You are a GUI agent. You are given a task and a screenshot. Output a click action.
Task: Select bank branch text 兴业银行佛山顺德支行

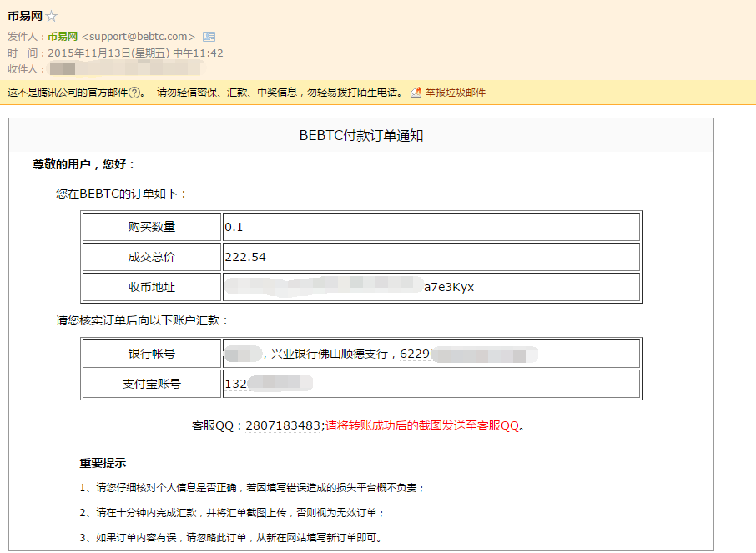330,354
